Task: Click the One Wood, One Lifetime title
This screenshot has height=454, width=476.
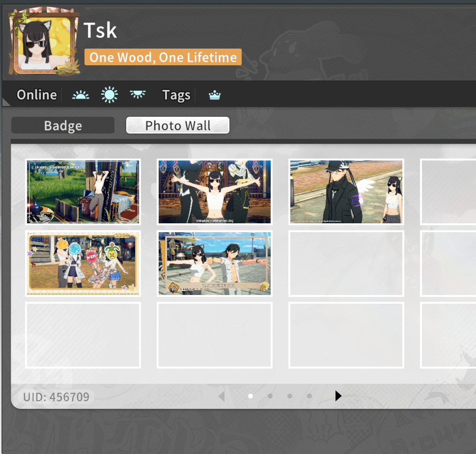Action: pos(163,57)
